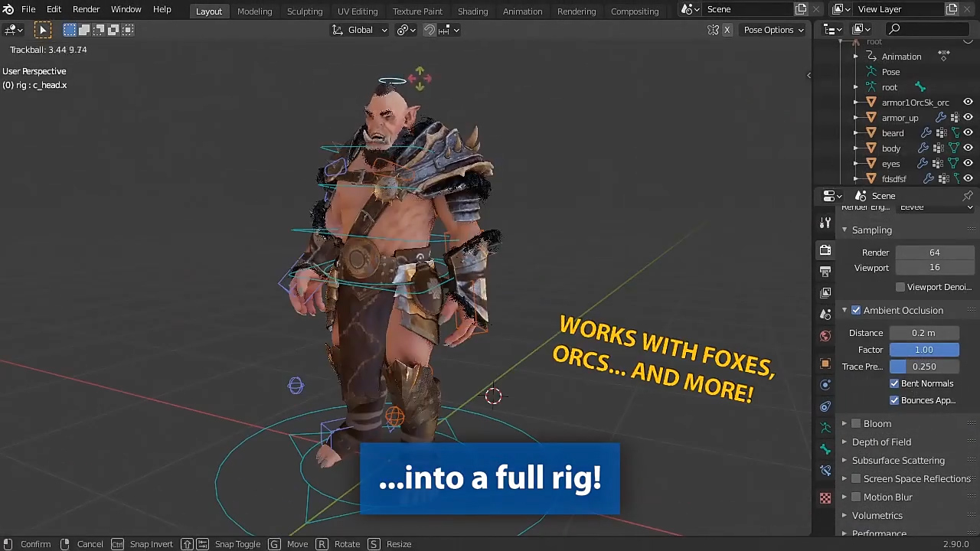Screen dimensions: 980x551
Task: Open the Texture properties tab
Action: 825,498
